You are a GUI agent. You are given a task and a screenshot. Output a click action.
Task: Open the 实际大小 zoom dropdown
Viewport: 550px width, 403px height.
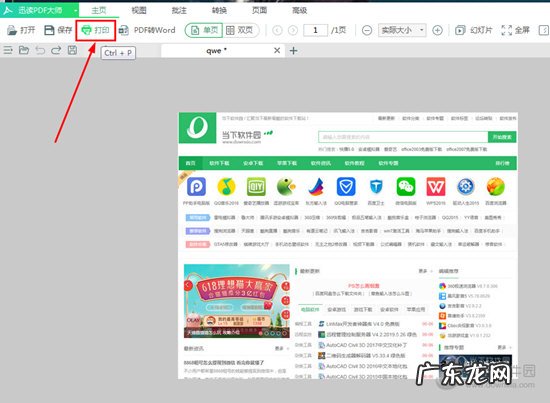click(402, 30)
